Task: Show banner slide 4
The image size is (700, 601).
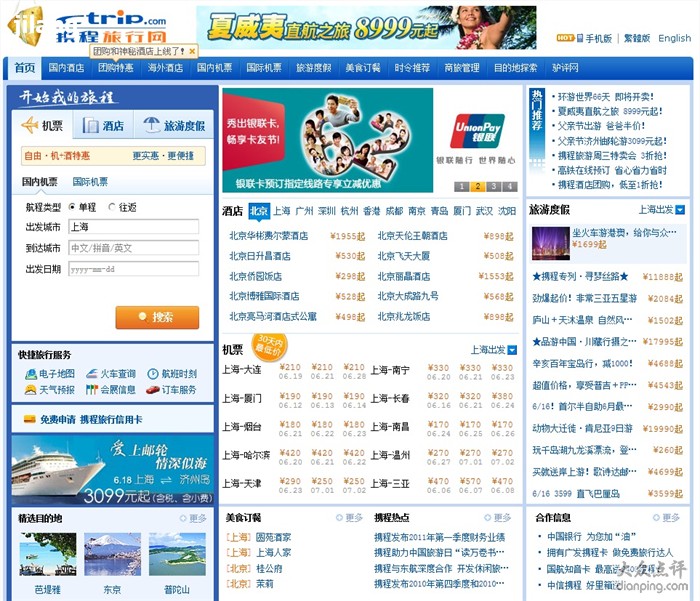Action: click(509, 186)
